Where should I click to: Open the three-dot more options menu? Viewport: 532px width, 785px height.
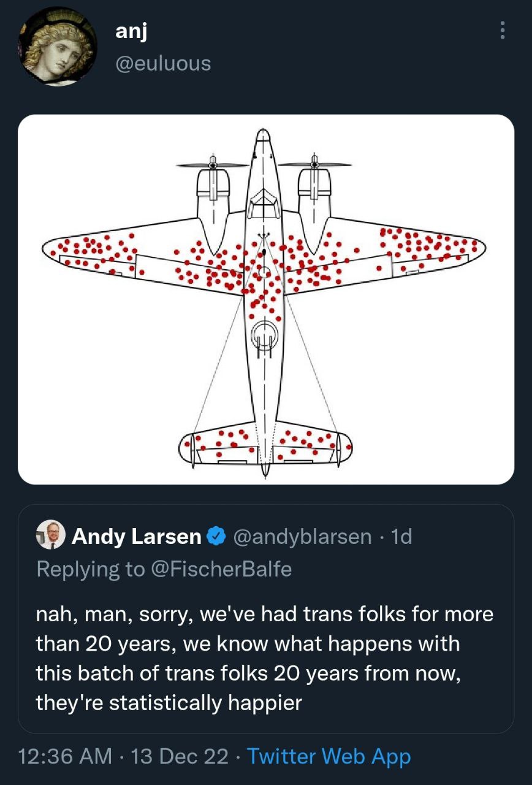coord(503,30)
